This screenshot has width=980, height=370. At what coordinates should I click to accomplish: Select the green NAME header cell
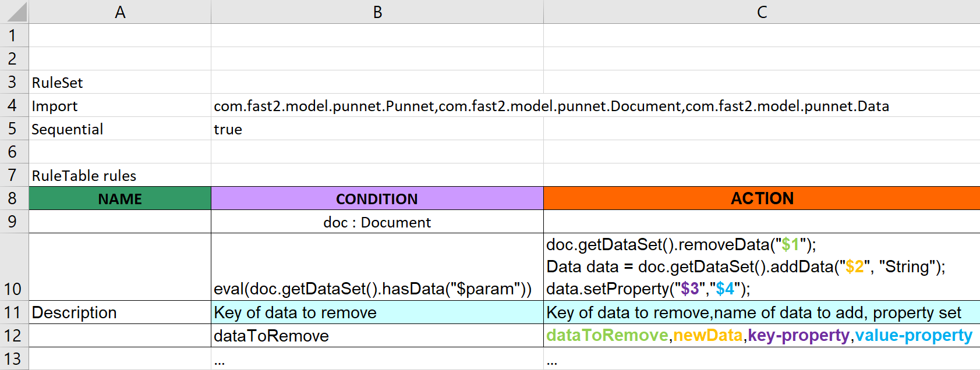coord(120,199)
